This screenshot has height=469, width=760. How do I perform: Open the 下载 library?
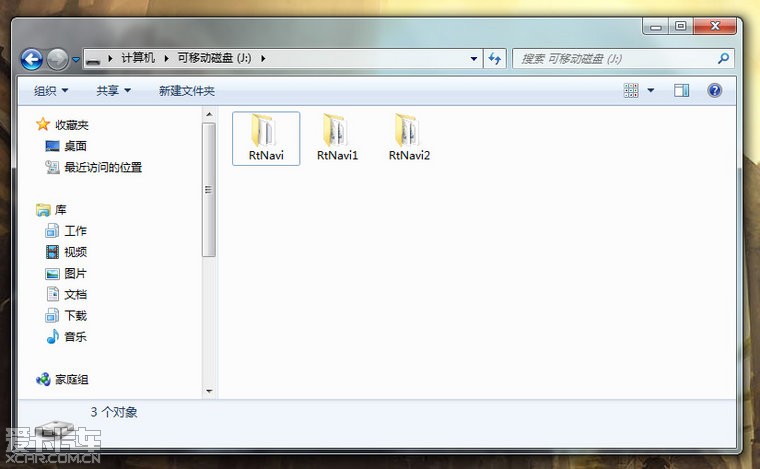click(x=76, y=316)
